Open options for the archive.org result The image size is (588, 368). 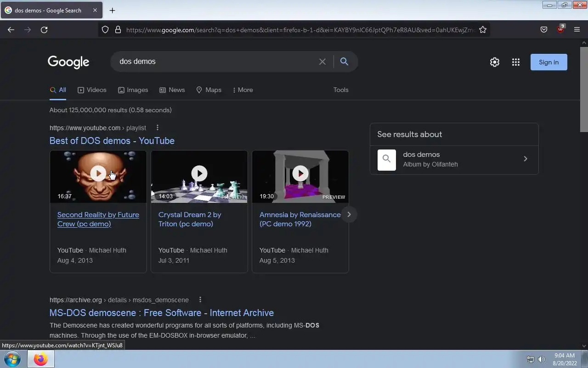(200, 299)
